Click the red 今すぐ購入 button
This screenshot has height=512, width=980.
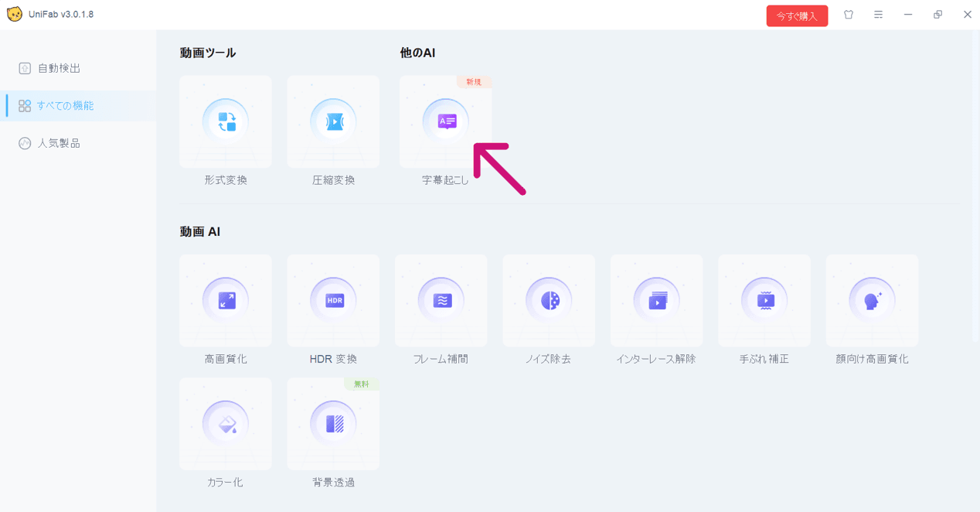[x=797, y=15]
